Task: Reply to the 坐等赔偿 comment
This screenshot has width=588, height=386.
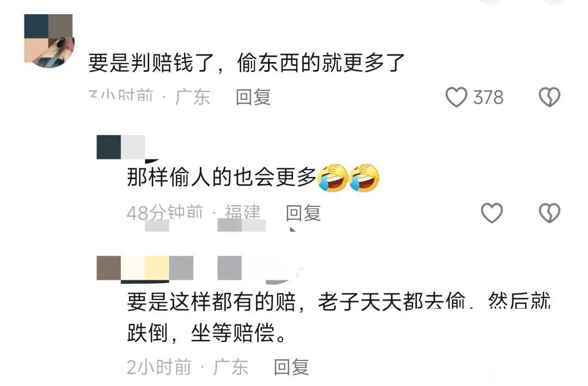Action: coord(291,367)
